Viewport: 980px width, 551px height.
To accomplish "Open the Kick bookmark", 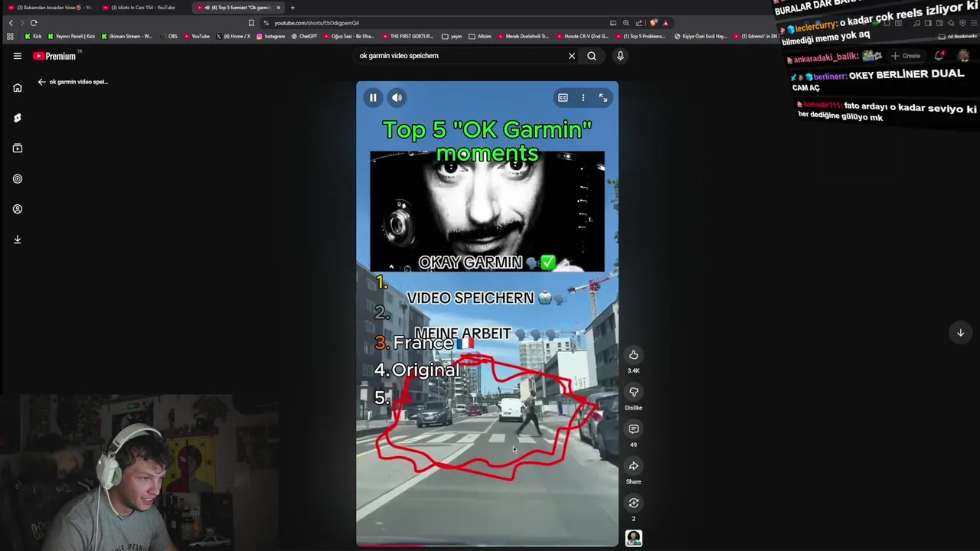I will 33,36.
